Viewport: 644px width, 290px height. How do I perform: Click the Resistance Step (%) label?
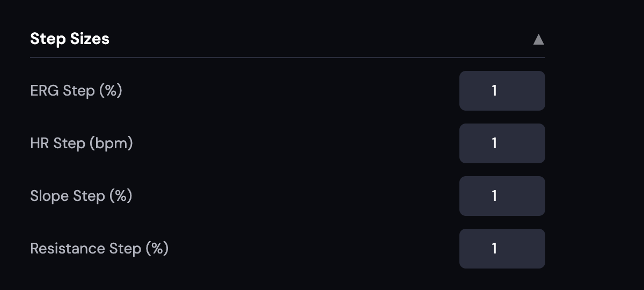[99, 249]
